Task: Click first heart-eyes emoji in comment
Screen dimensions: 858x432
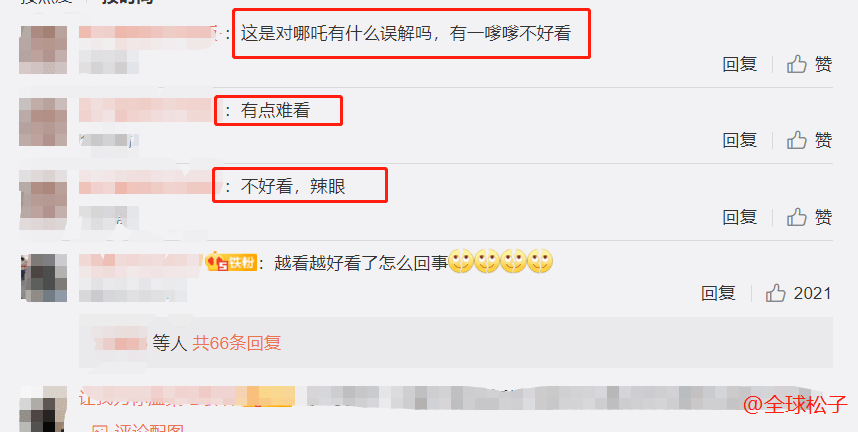Action: [x=461, y=262]
